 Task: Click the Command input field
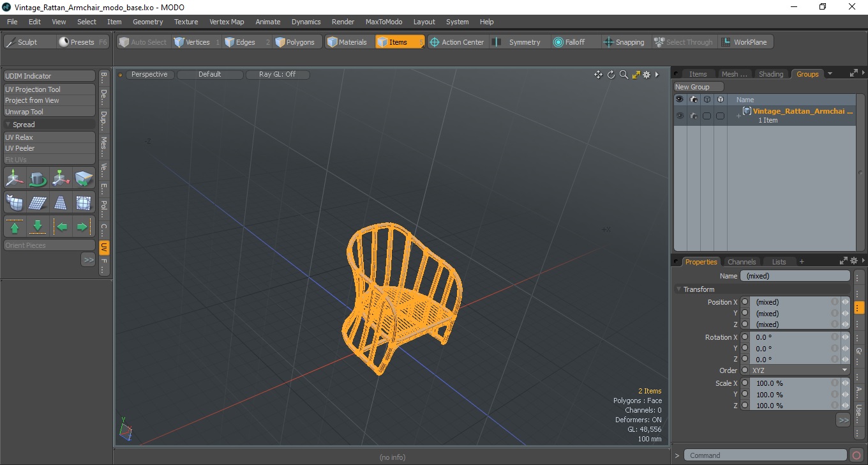pos(766,455)
